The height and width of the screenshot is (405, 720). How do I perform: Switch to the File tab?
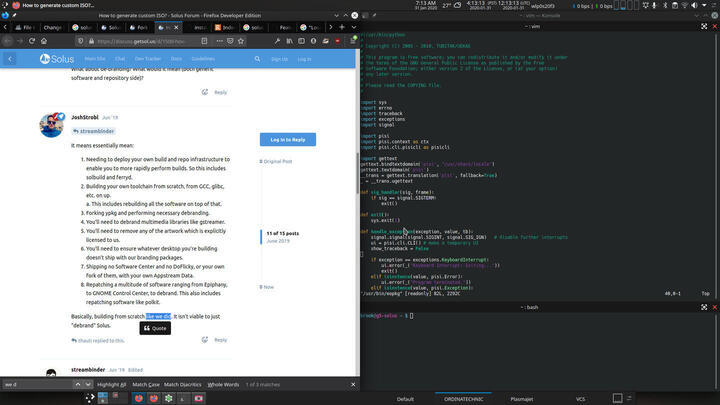25,28
